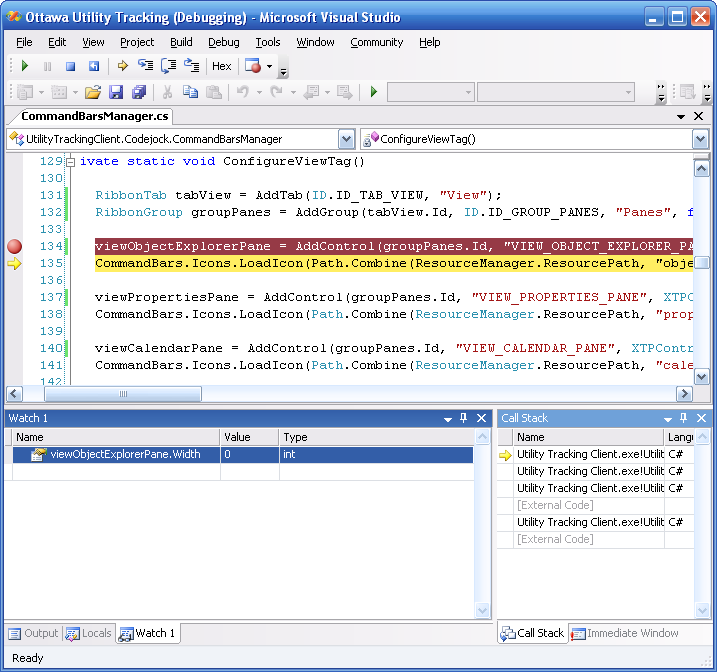Open the Breakpoints window dropdown arrow

coord(270,66)
